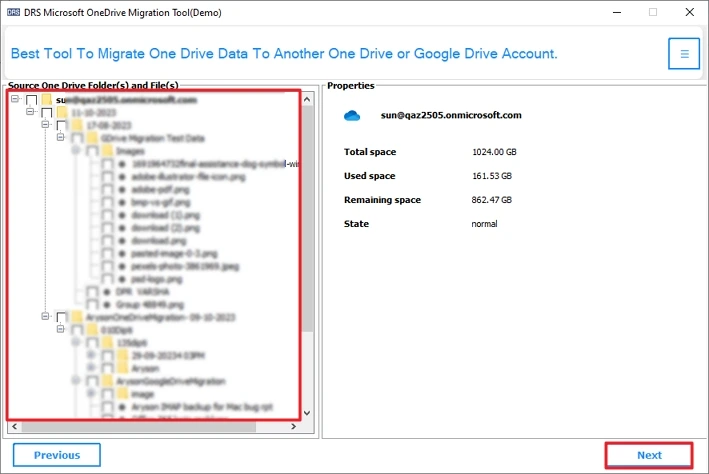The image size is (709, 474).
Task: Click the vertical scrollbar thumb
Action: point(307,219)
